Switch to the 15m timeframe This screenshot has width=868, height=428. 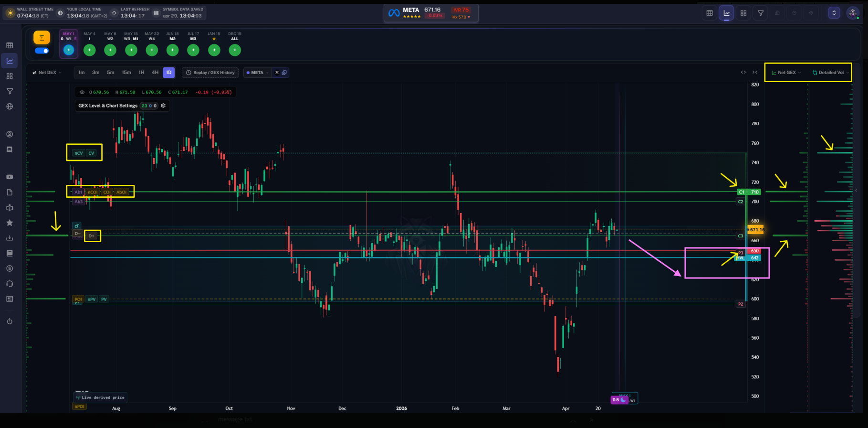click(126, 73)
